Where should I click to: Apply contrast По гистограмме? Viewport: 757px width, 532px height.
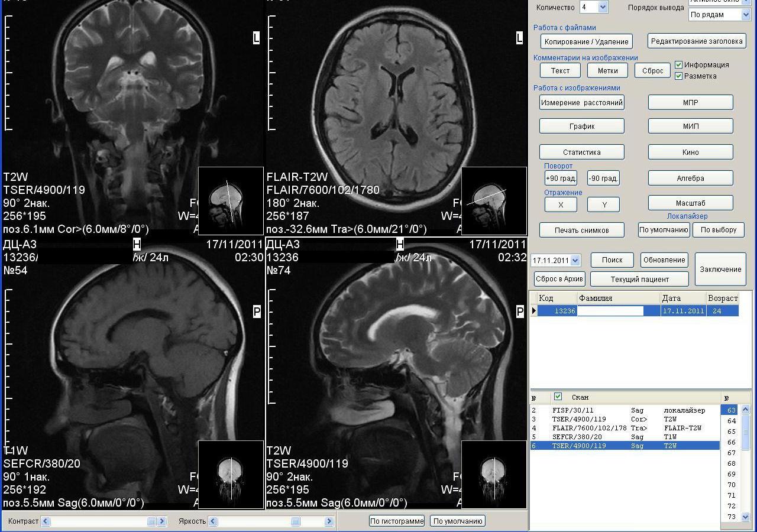(397, 521)
